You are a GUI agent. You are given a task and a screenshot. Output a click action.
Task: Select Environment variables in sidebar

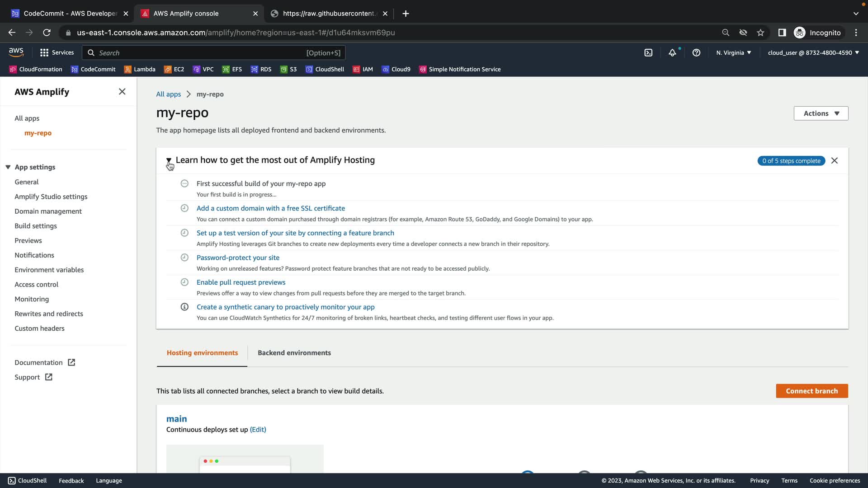49,270
